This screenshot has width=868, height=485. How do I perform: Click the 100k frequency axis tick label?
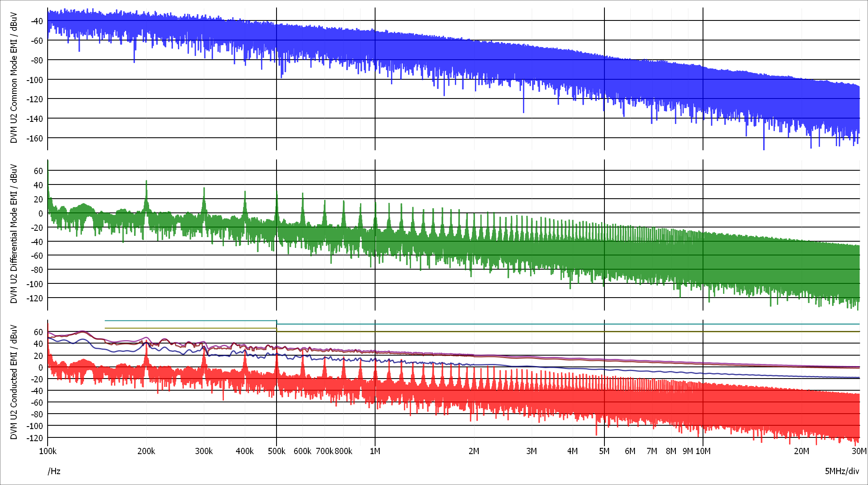click(x=48, y=451)
